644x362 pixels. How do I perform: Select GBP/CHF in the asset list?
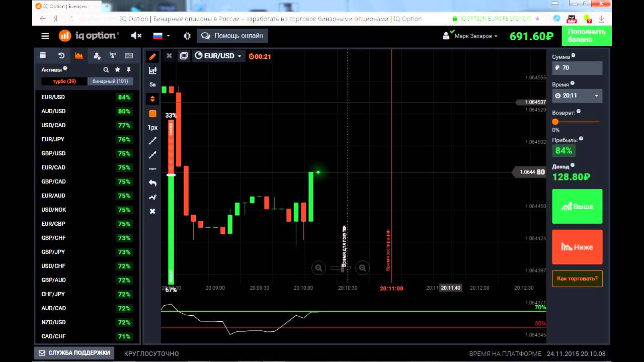[87, 238]
